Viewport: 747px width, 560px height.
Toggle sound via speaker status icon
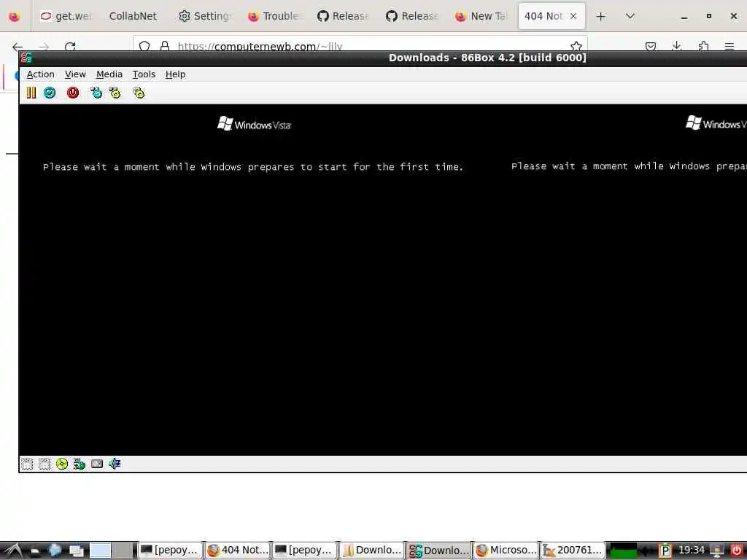coord(115,463)
